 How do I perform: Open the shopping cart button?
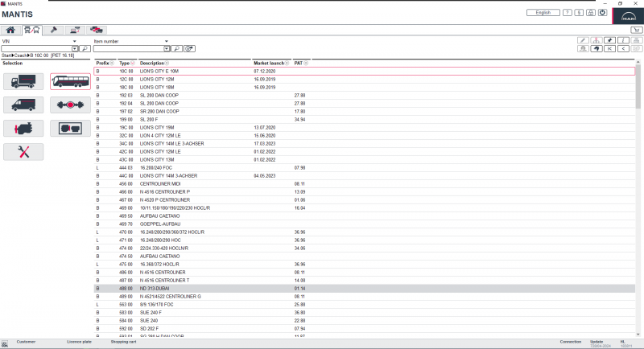point(636,30)
